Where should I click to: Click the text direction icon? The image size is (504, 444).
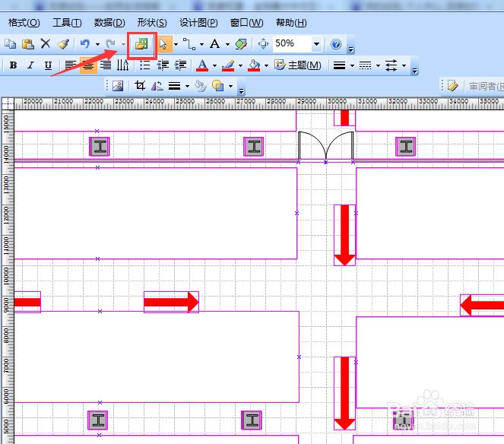pyautogui.click(x=122, y=65)
